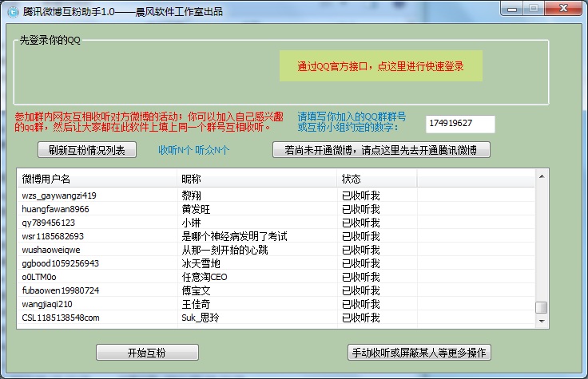Click nickname 小琳
This screenshot has height=379, width=588.
(x=192, y=223)
